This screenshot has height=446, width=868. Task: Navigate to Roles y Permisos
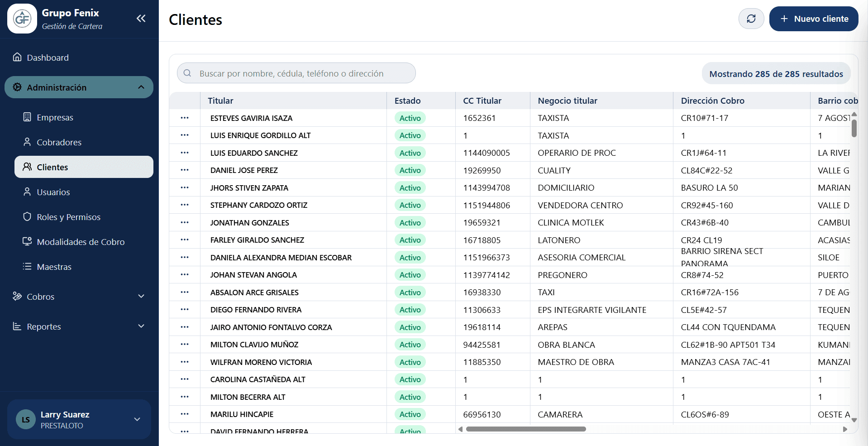point(68,217)
